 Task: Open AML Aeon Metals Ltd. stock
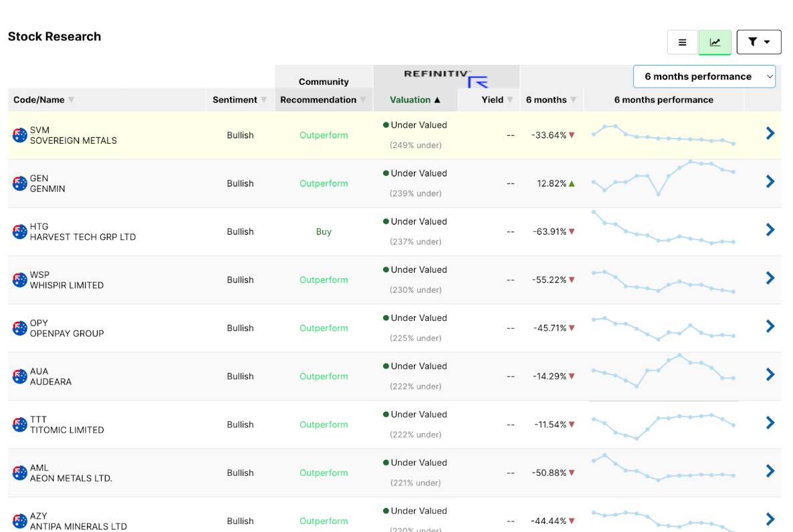pos(71,473)
